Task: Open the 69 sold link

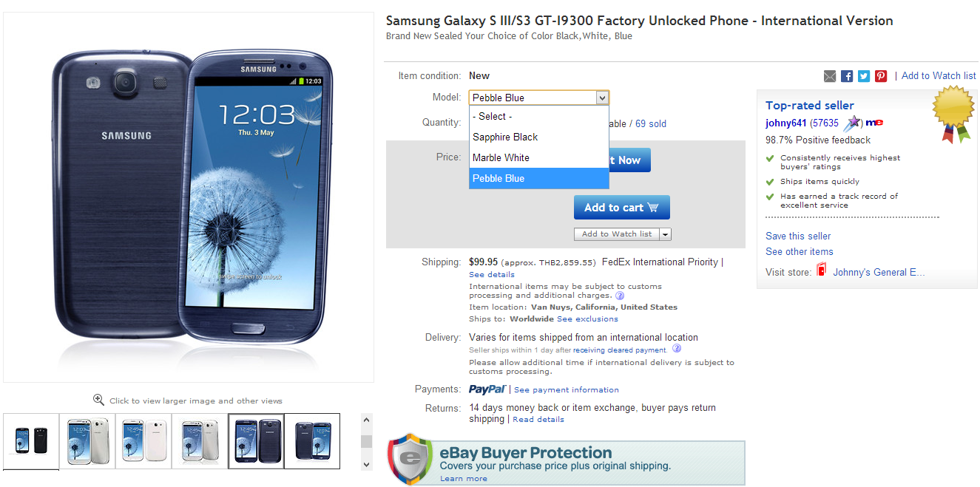Action: click(x=651, y=123)
